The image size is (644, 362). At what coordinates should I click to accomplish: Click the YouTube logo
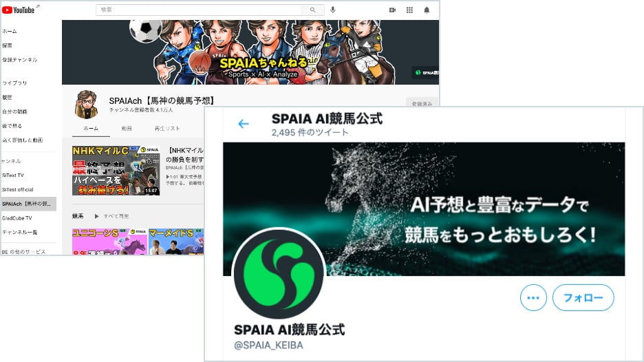coord(19,10)
